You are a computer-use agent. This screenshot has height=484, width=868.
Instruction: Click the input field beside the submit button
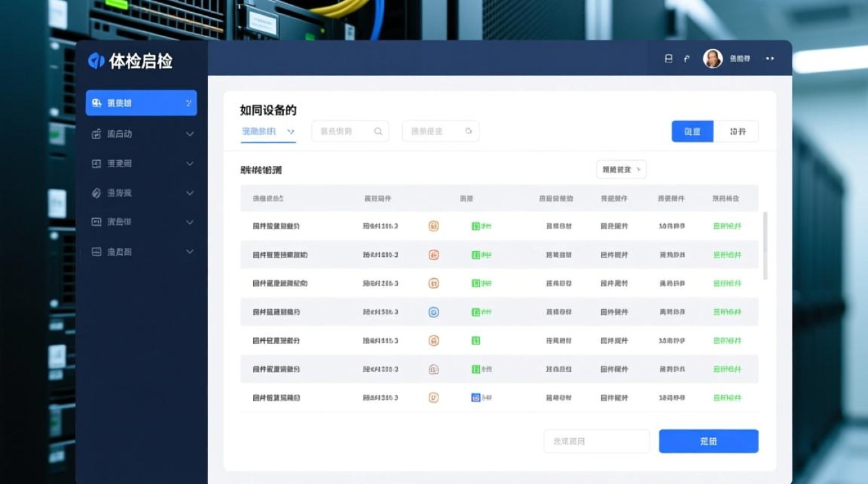point(596,441)
